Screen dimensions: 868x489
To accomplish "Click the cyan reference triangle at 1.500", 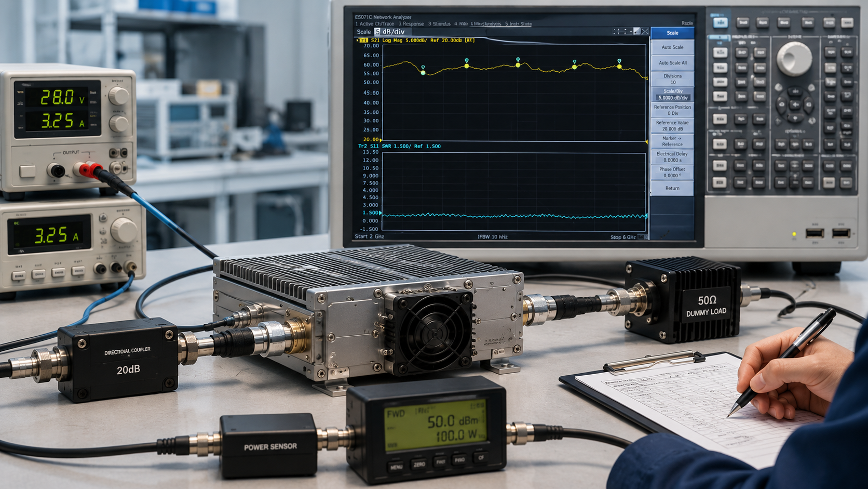I will point(381,213).
